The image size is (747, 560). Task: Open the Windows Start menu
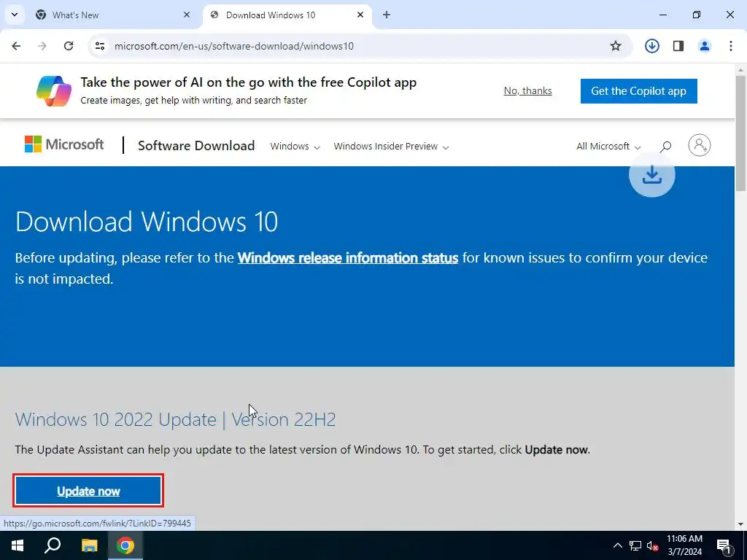18,545
